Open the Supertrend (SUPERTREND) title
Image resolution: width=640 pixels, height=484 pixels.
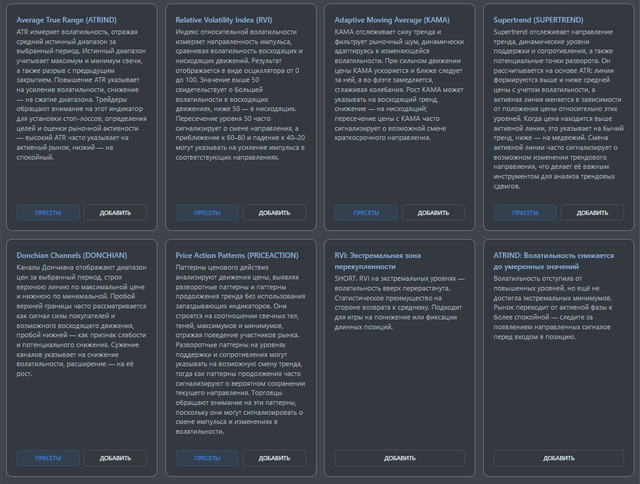538,20
